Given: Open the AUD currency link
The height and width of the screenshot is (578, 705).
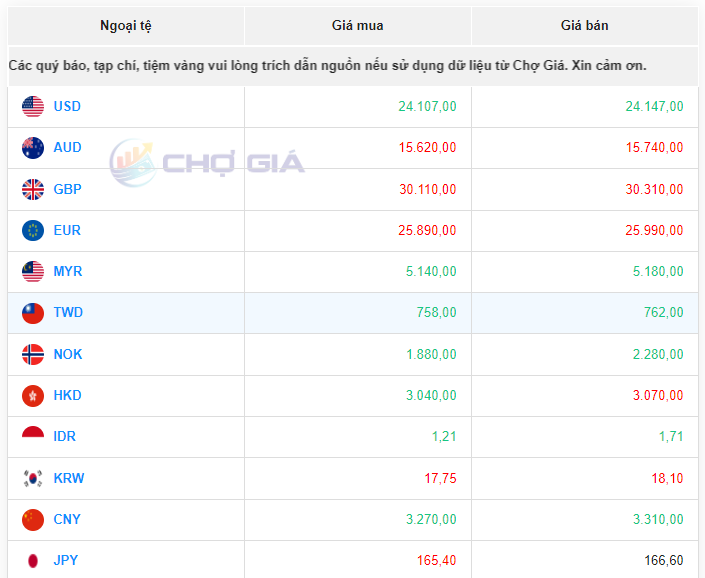Looking at the screenshot, I should (x=67, y=148).
